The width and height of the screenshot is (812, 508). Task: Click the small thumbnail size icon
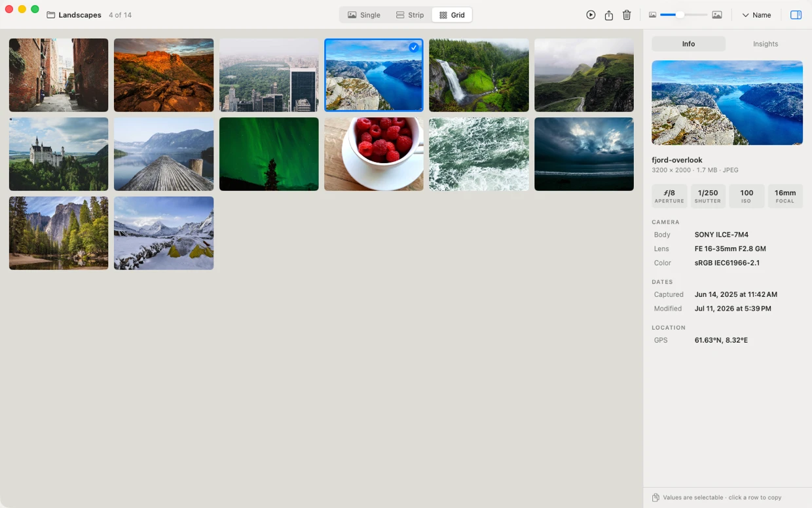(652, 15)
